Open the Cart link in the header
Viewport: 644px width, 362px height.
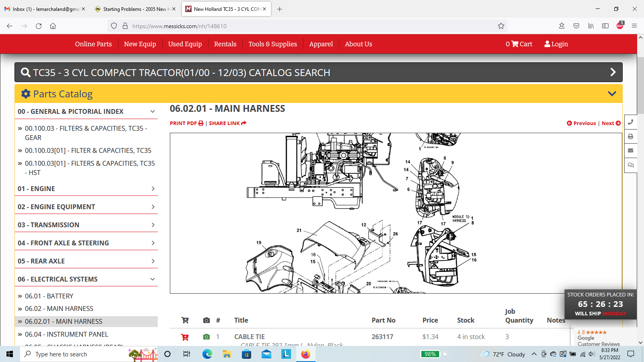coord(519,44)
